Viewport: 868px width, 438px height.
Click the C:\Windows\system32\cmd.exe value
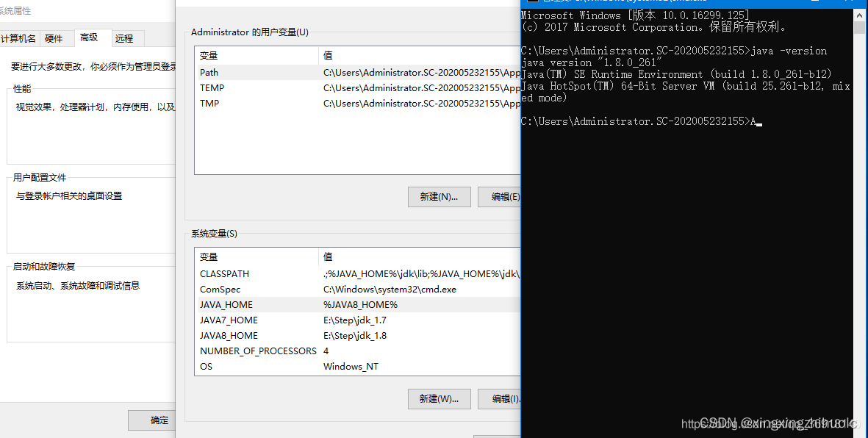point(390,290)
